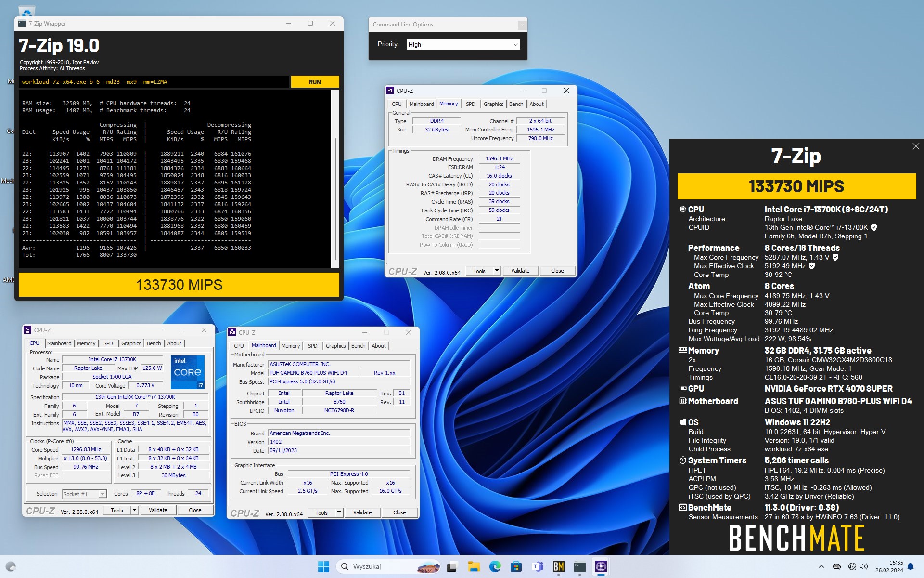924x578 pixels.
Task: Open the Socket #1 selection dropdown
Action: pos(84,494)
